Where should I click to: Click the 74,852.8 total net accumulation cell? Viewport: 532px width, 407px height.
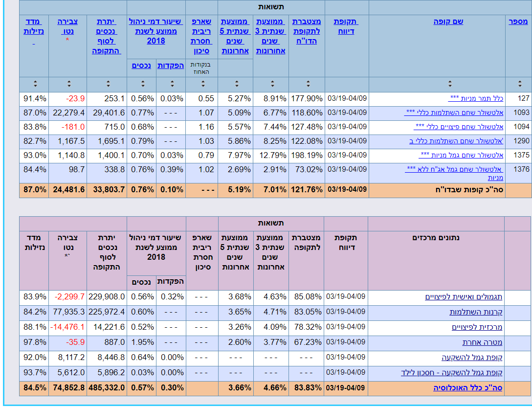coord(67,387)
